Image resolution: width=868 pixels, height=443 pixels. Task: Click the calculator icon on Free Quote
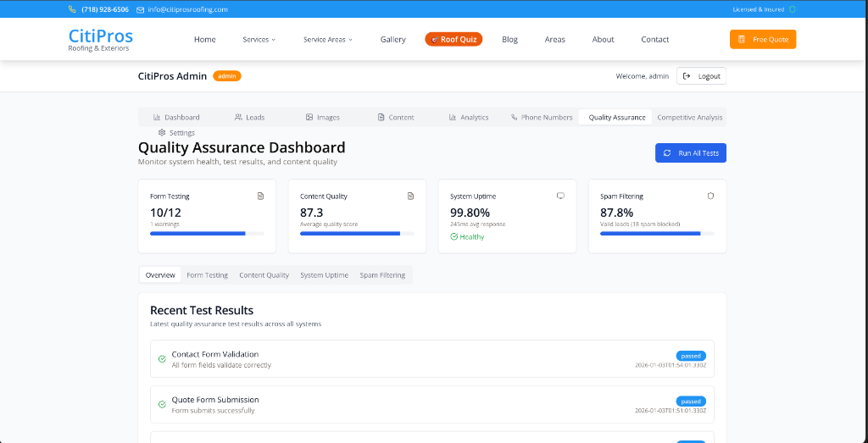[741, 40]
